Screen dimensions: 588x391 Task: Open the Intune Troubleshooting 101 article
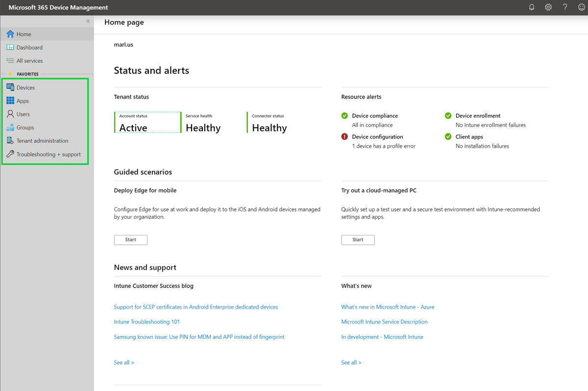[x=147, y=322]
